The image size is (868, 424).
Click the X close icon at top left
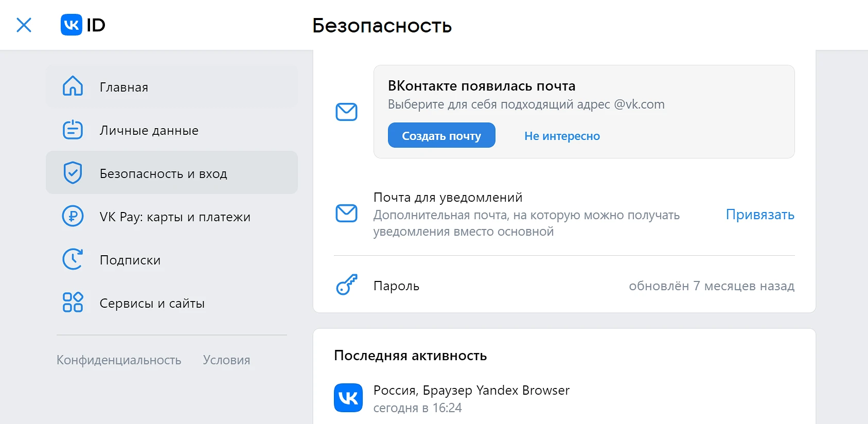point(24,25)
